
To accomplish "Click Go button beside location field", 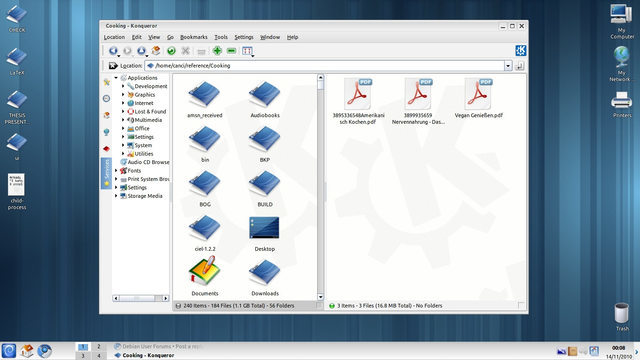I will click(x=520, y=66).
